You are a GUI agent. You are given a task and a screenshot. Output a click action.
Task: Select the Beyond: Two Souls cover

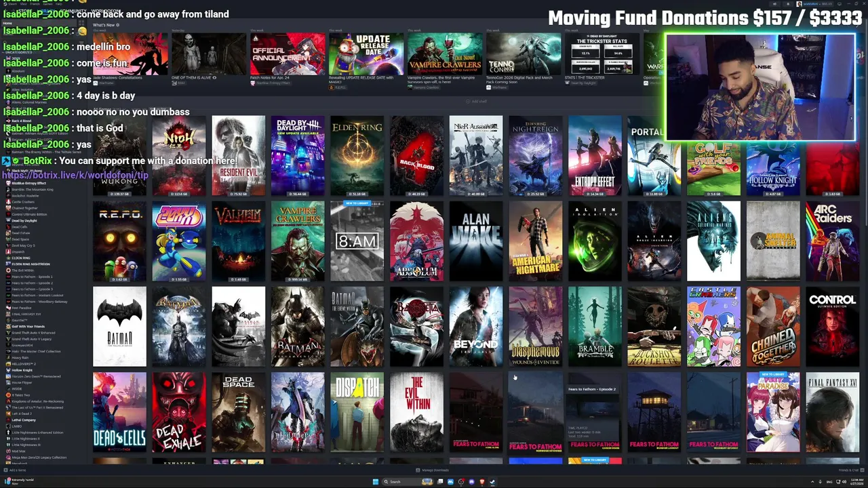[x=476, y=327]
